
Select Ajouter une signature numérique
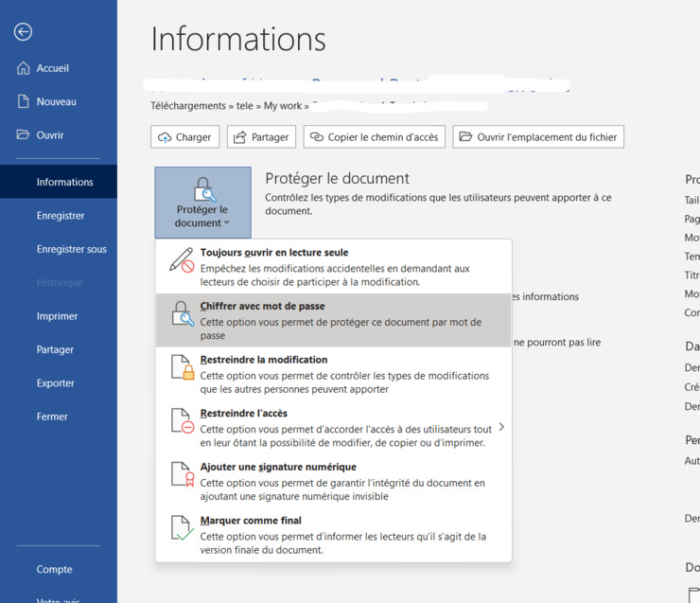click(333, 481)
